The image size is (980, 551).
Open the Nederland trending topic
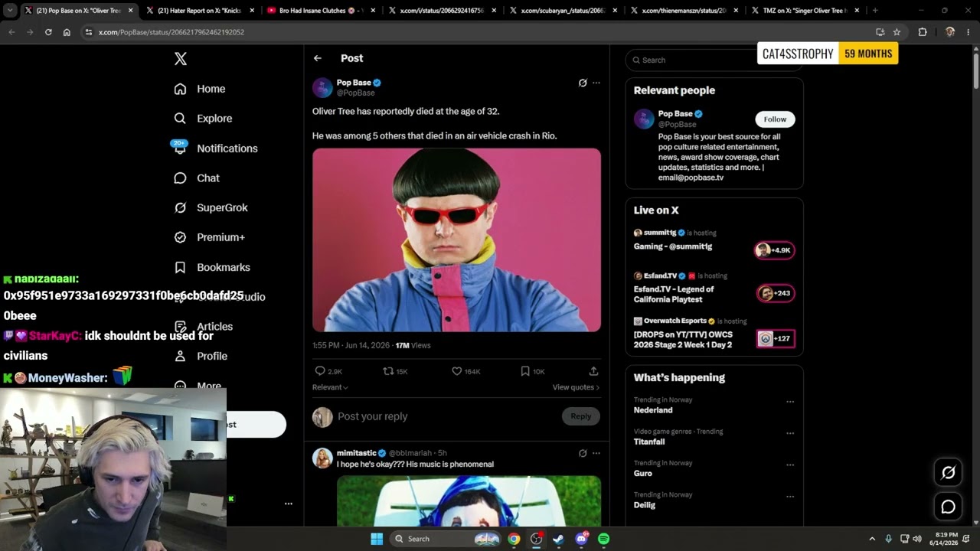pos(653,410)
